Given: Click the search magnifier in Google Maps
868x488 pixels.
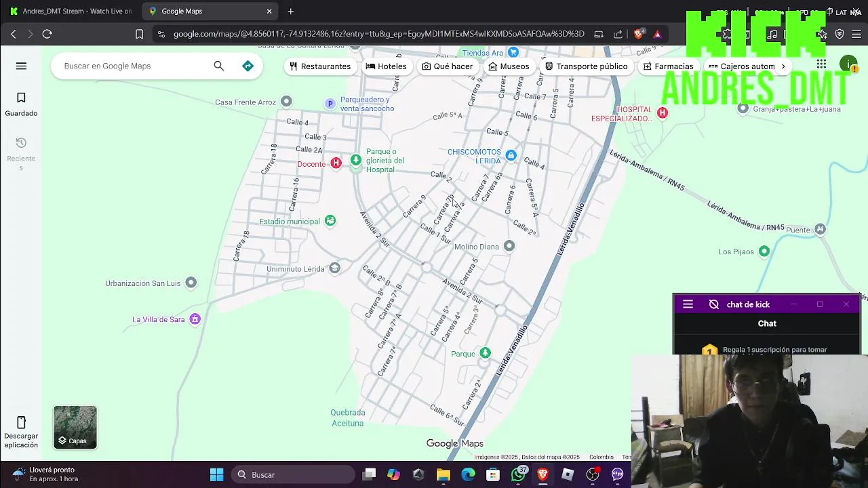Looking at the screenshot, I should click(x=218, y=66).
